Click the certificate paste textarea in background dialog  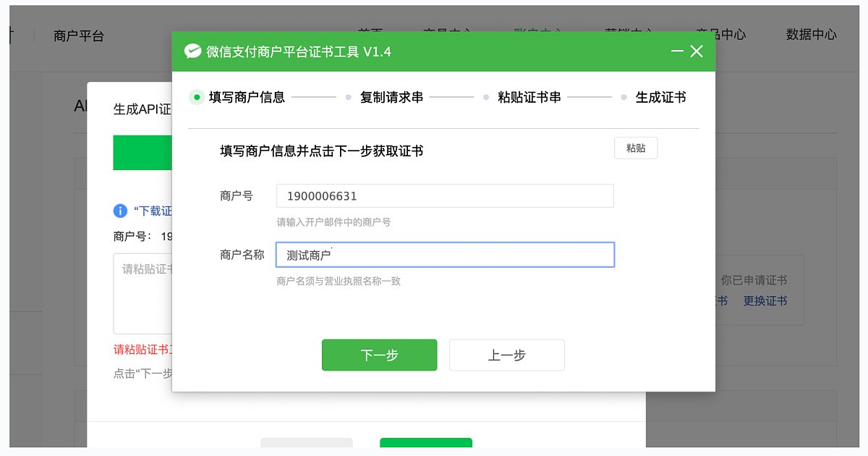(x=142, y=293)
